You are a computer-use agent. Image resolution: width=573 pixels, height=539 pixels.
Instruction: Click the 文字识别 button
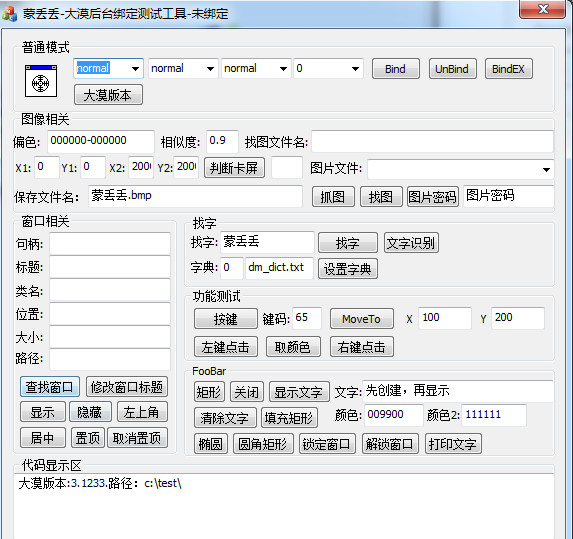(x=411, y=243)
